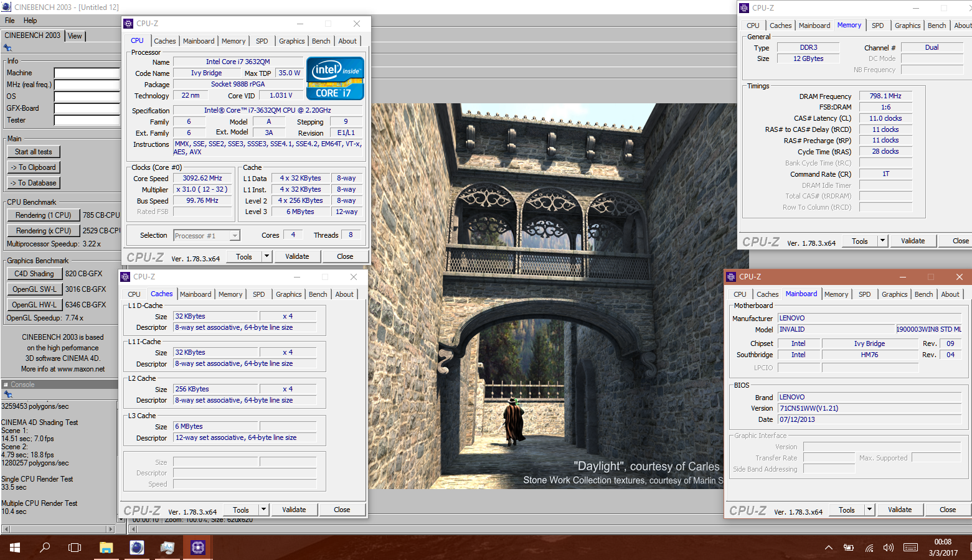The width and height of the screenshot is (972, 560).
Task: Select Graphics tab in Mainboard window
Action: coord(894,294)
